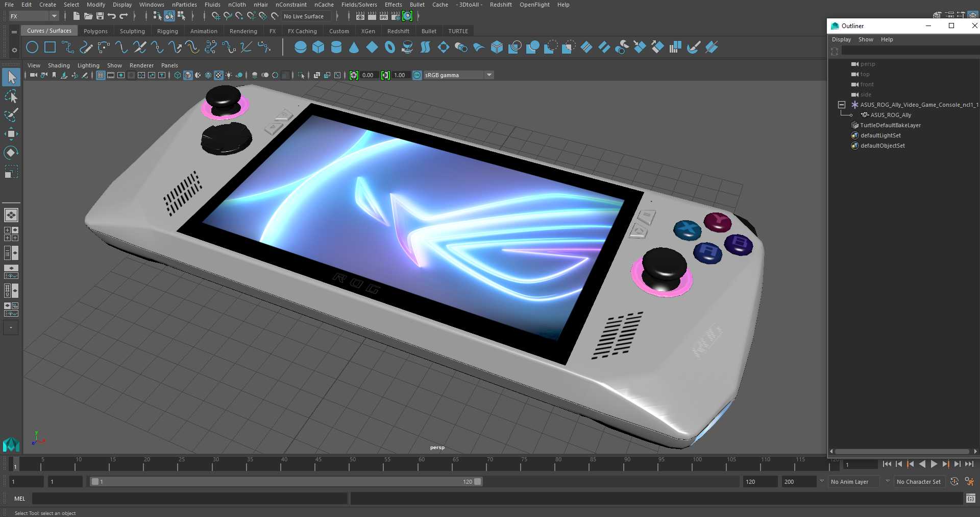Screen dimensions: 980x517
Task: Create a NURBS plane from shelf
Action: (372, 48)
